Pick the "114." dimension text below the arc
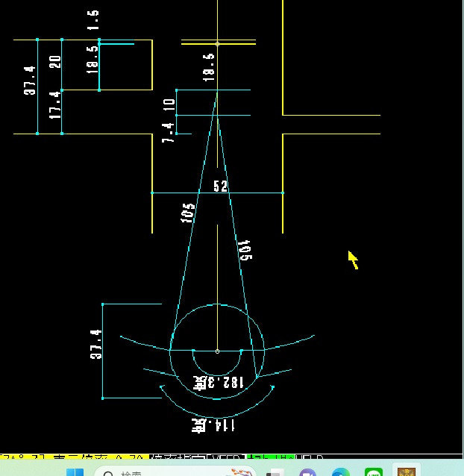The image size is (464, 476). pyautogui.click(x=214, y=425)
